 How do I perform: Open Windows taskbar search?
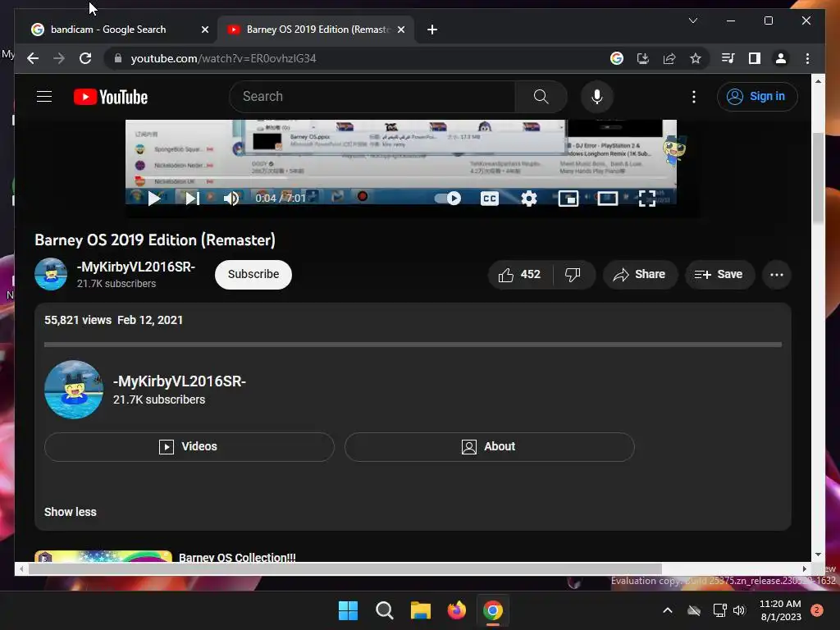coord(384,610)
